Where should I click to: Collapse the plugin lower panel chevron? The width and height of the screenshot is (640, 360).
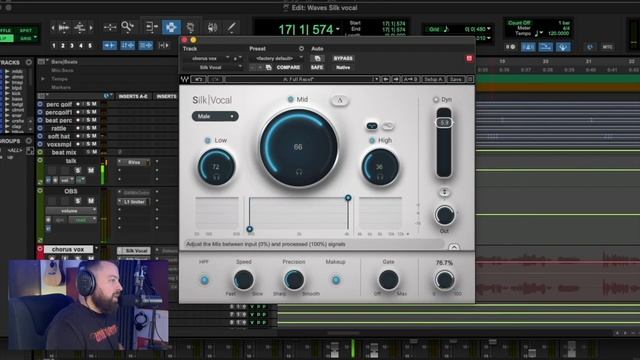453,247
